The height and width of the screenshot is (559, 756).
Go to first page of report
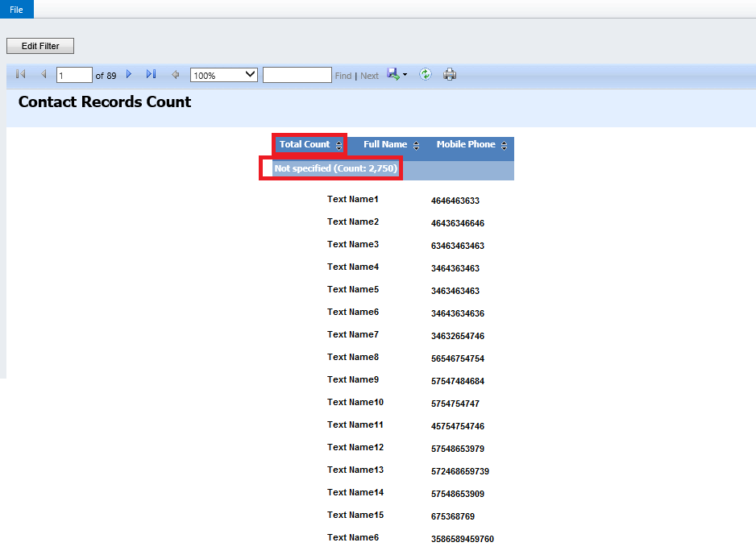click(20, 74)
